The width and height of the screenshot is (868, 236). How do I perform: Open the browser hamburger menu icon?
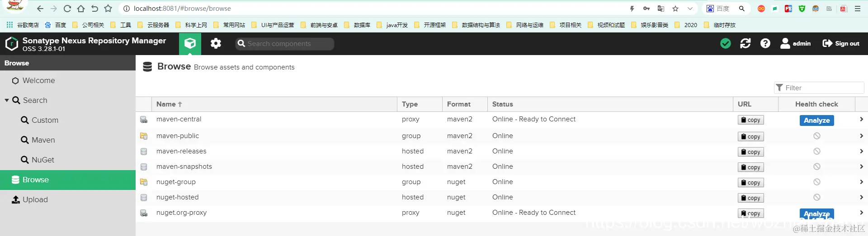pyautogui.click(x=857, y=9)
